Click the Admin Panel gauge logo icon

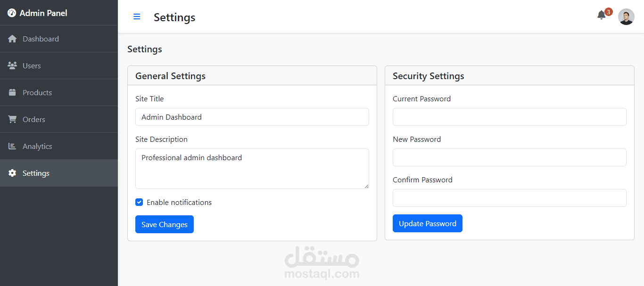tap(12, 13)
